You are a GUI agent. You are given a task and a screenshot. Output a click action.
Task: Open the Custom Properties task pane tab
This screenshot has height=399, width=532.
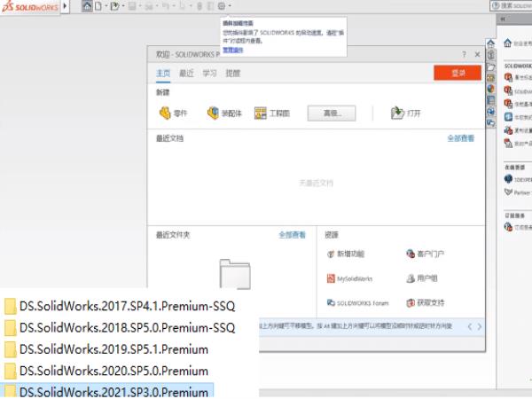(491, 100)
